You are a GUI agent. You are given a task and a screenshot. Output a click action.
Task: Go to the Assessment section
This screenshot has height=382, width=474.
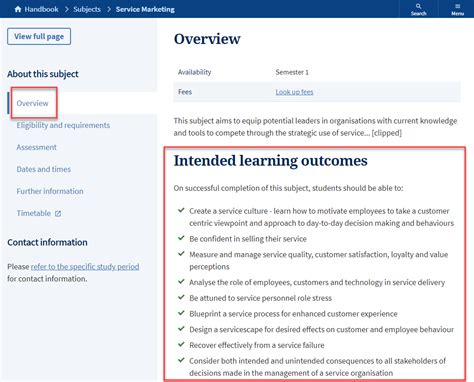36,147
